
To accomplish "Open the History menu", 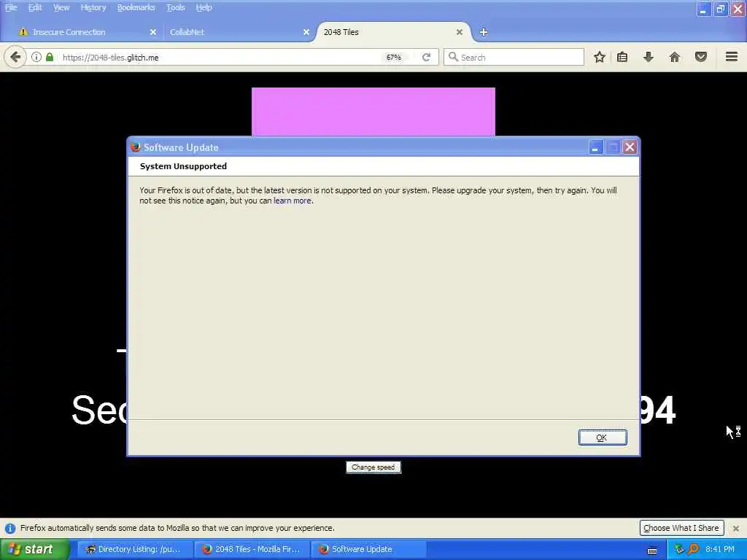I will (x=93, y=7).
